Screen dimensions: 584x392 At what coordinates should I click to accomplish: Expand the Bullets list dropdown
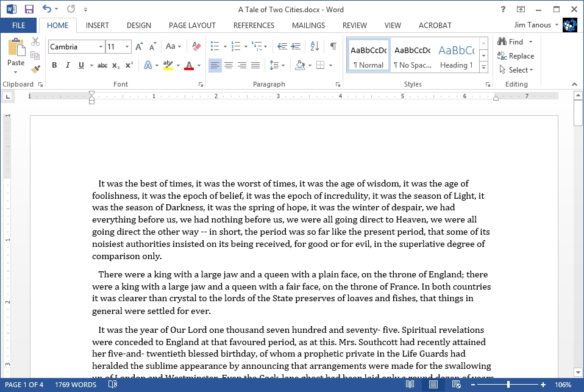coord(225,46)
